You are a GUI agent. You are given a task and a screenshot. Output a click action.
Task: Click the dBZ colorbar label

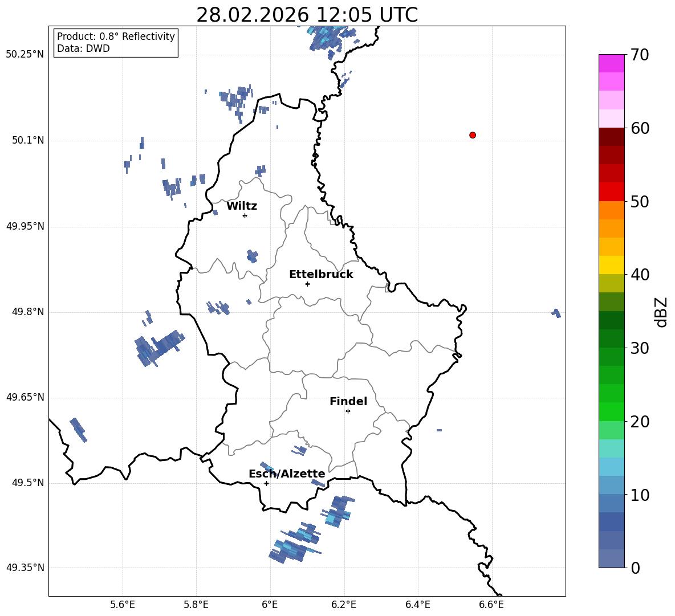(x=662, y=312)
